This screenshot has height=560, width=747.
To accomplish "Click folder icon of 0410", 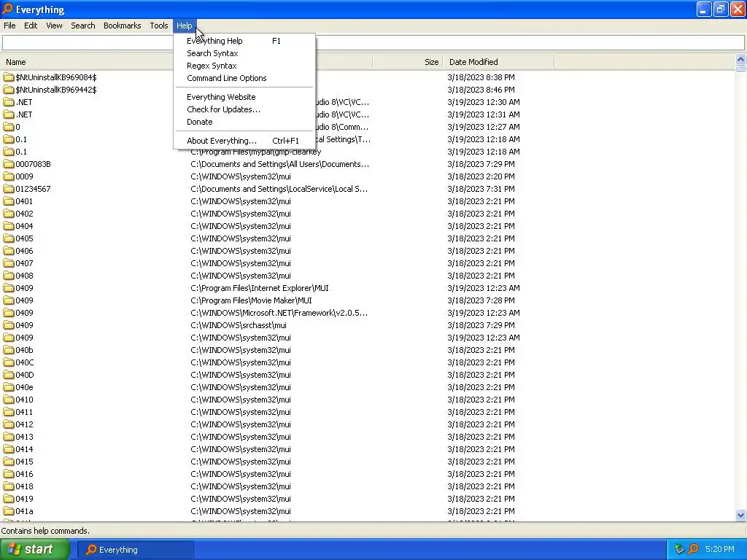I will click(x=9, y=400).
